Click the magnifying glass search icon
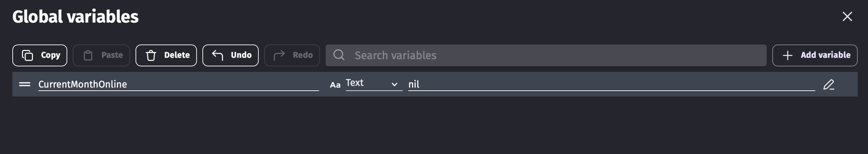 339,55
